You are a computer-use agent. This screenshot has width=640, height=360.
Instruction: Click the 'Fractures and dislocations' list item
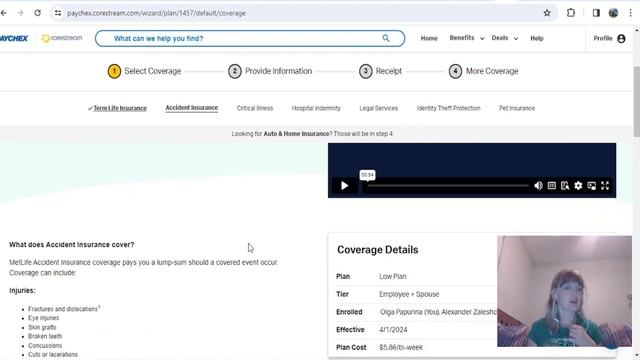(63, 309)
